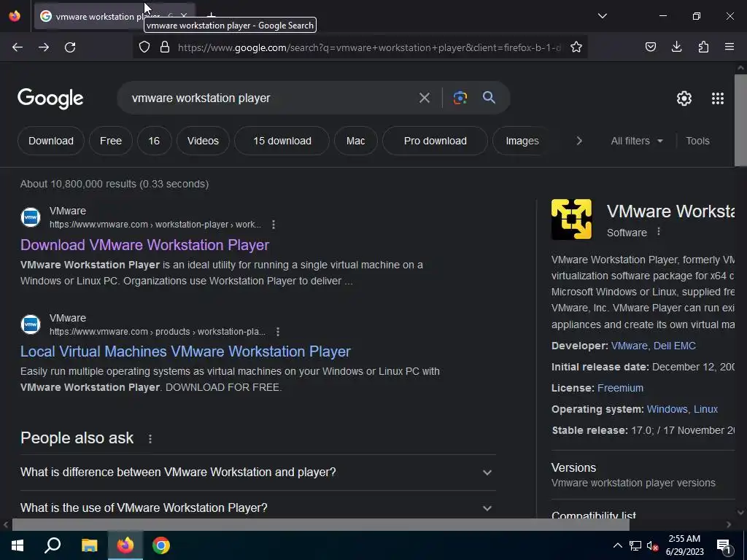This screenshot has width=747, height=560.
Task: Open the Linux operating system link
Action: (x=705, y=409)
